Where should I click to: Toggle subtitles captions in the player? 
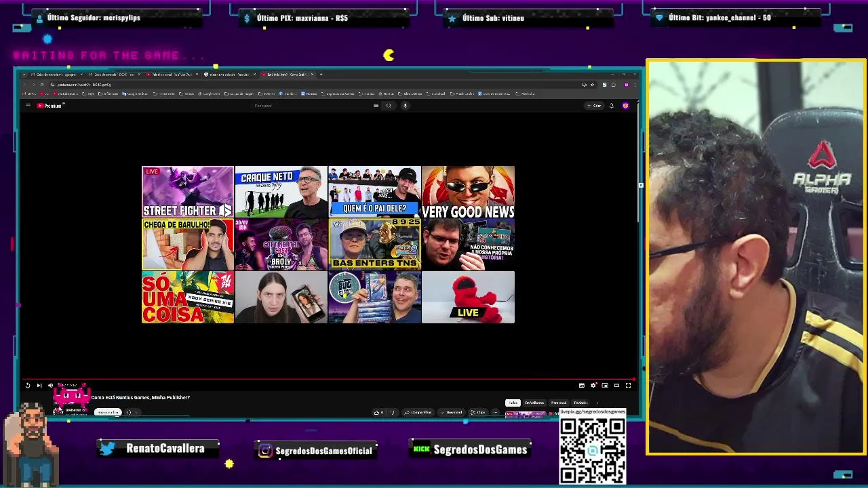pyautogui.click(x=582, y=385)
